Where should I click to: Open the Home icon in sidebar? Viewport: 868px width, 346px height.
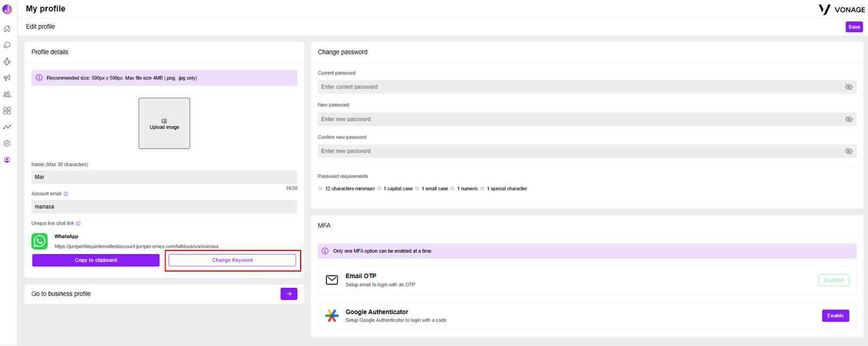click(x=7, y=29)
